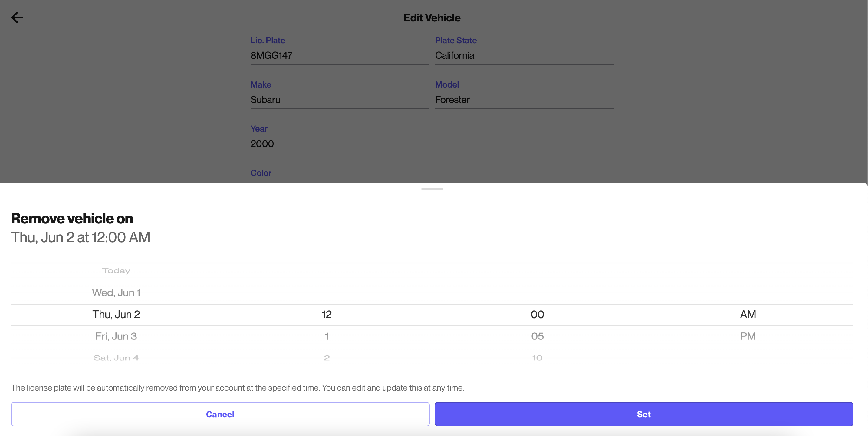Select minute 05 in the picker
This screenshot has height=436, width=868.
(x=537, y=336)
